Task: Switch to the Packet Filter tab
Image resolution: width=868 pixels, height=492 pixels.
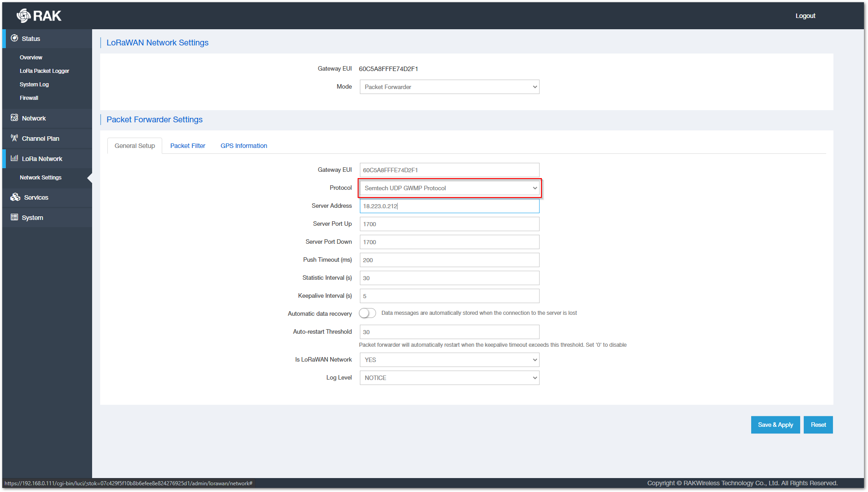Action: [188, 146]
